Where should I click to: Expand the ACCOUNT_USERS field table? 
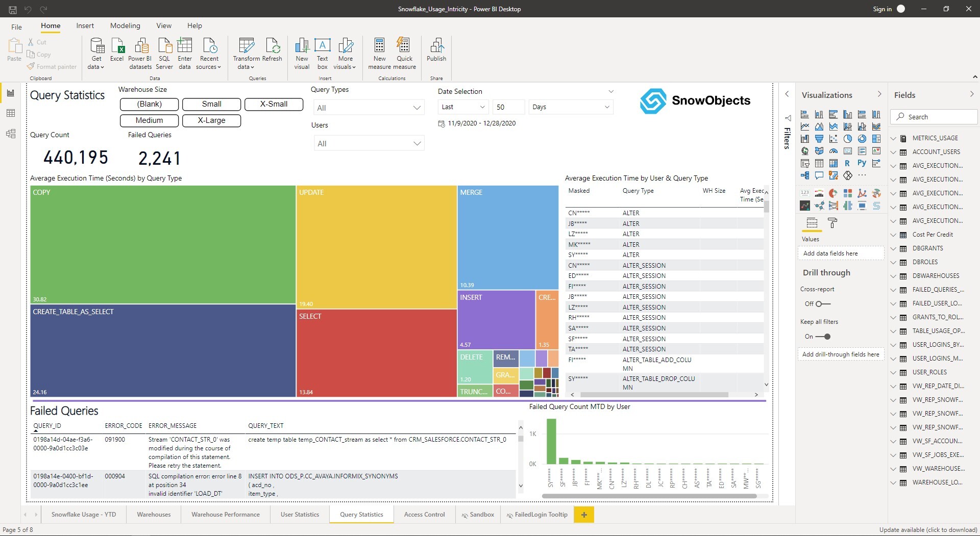point(893,152)
